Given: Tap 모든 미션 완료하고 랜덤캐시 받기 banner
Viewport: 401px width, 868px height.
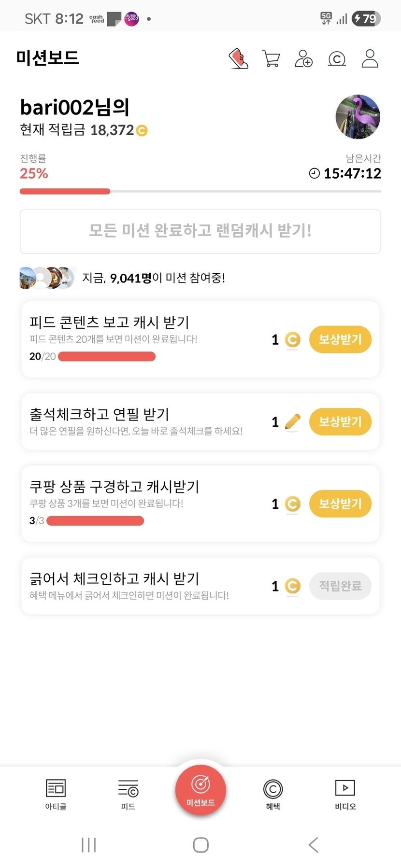Looking at the screenshot, I should (x=200, y=231).
